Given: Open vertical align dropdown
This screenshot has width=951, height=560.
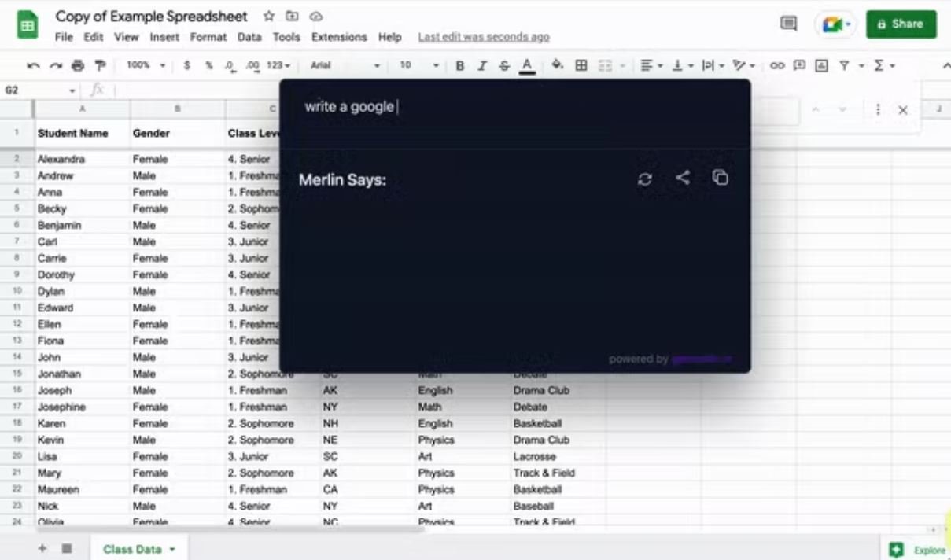Looking at the screenshot, I should click(681, 66).
